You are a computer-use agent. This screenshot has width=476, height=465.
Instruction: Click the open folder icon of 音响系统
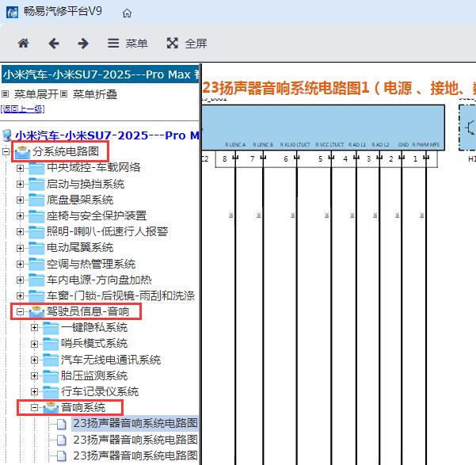51,408
